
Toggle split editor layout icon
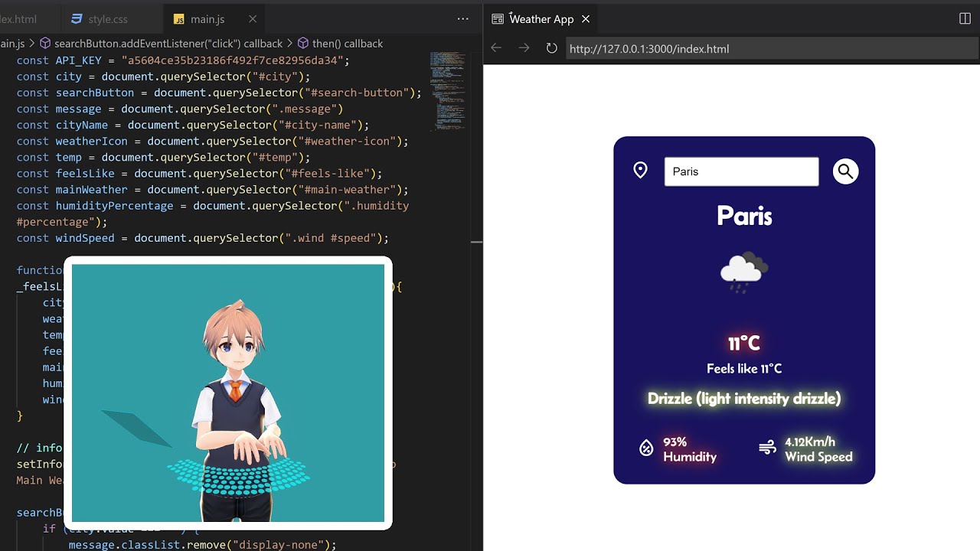pos(965,18)
